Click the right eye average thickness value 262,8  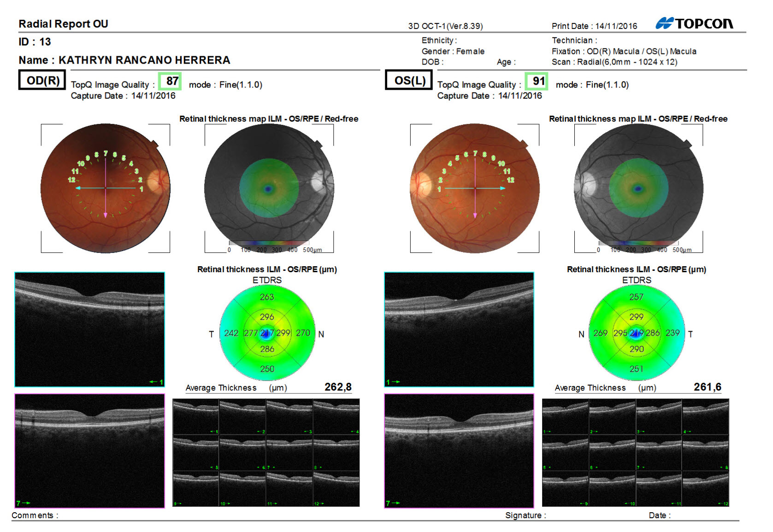[338, 387]
